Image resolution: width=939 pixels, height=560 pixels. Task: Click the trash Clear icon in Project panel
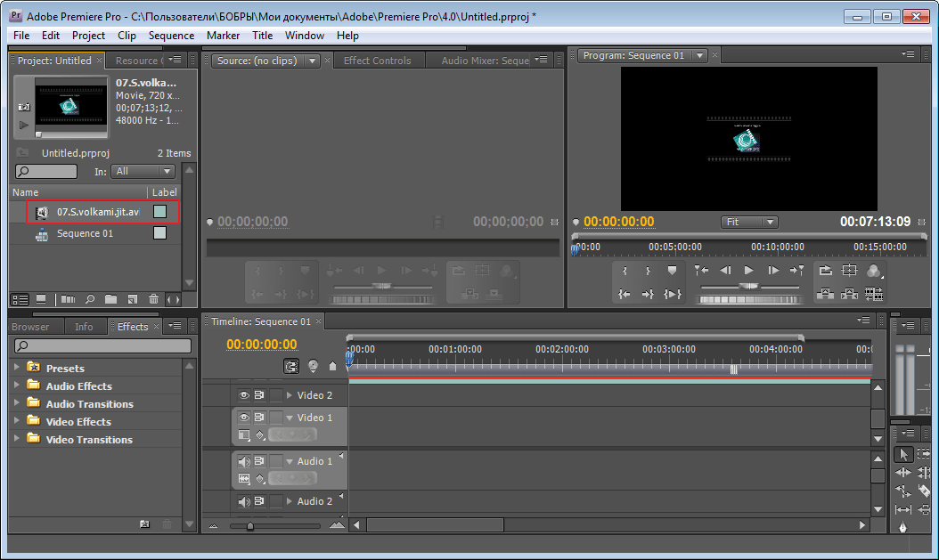click(x=153, y=299)
